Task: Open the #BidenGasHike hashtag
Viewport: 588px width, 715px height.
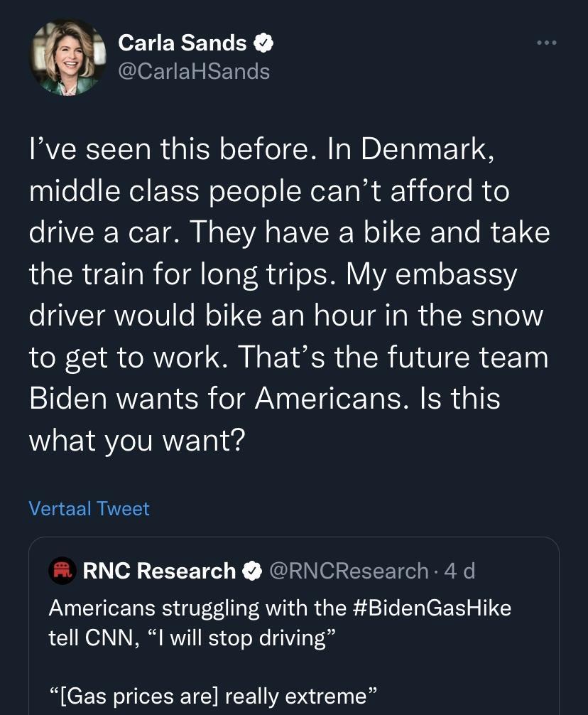Action: click(432, 608)
